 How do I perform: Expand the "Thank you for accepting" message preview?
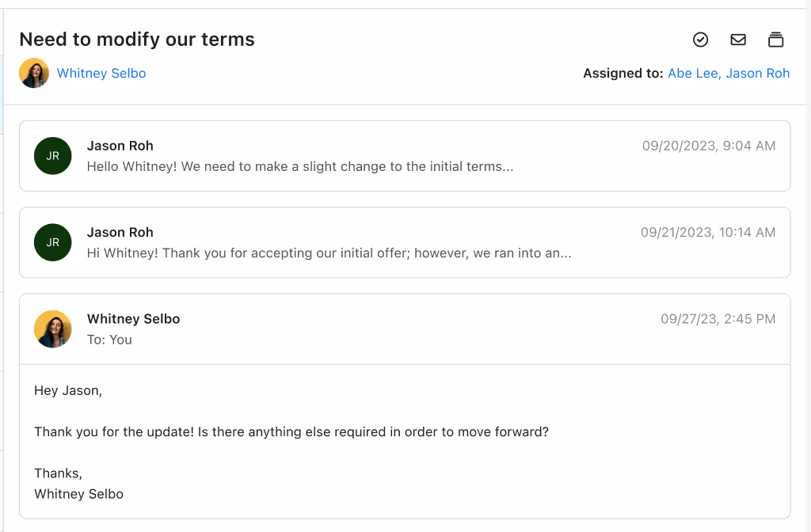point(329,253)
